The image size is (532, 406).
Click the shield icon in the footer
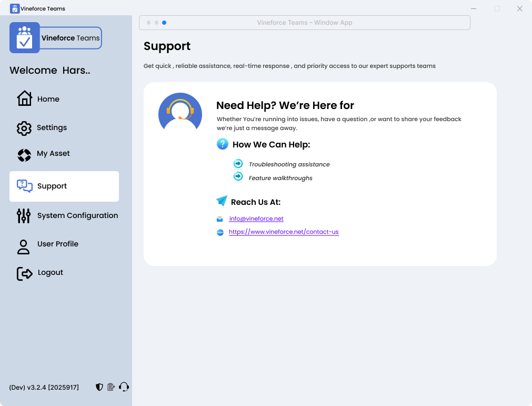(x=99, y=387)
